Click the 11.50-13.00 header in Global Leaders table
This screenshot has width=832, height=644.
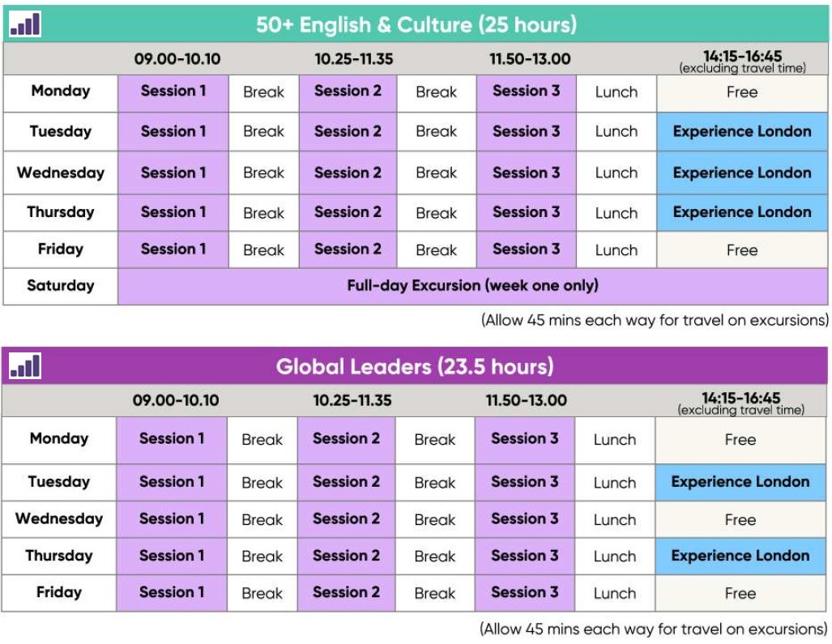(527, 400)
